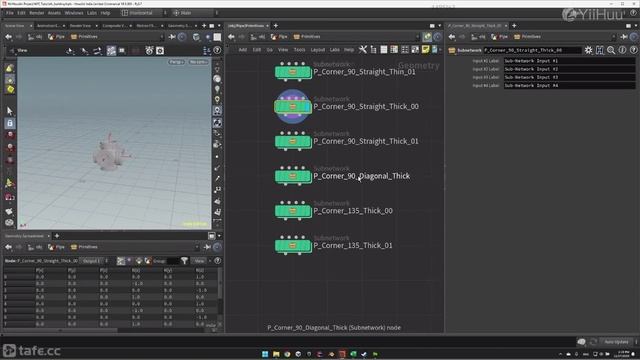Switch to the Geometry Spreadsheet tab
Image resolution: width=640 pixels, height=360 pixels.
pos(24,236)
